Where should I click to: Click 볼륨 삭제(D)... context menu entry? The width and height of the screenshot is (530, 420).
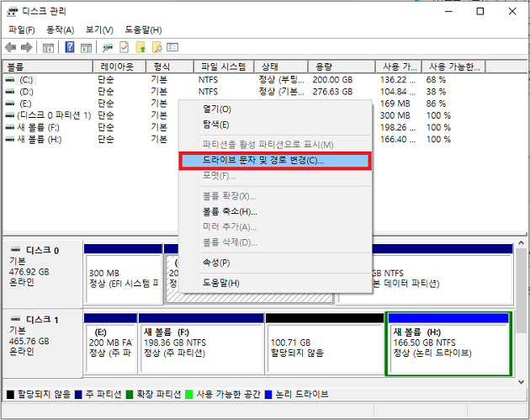[275, 242]
